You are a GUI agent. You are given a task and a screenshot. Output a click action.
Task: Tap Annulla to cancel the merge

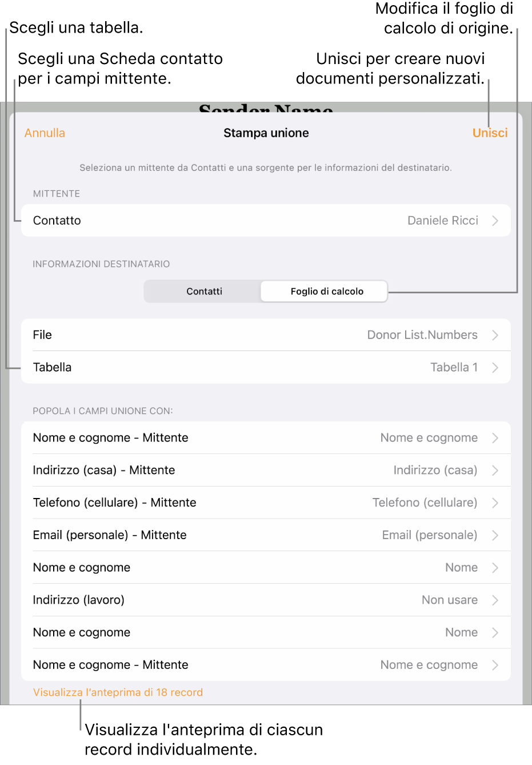point(45,133)
